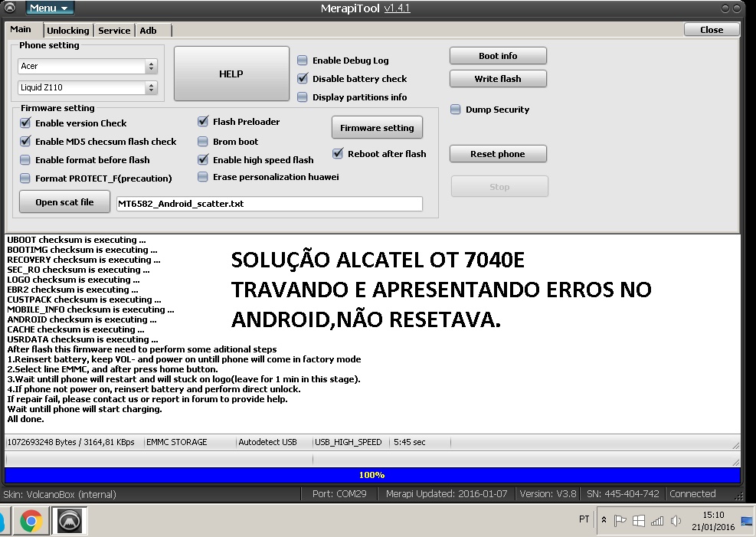
Task: Click 'Version: V3.8' status entry
Action: (x=548, y=493)
